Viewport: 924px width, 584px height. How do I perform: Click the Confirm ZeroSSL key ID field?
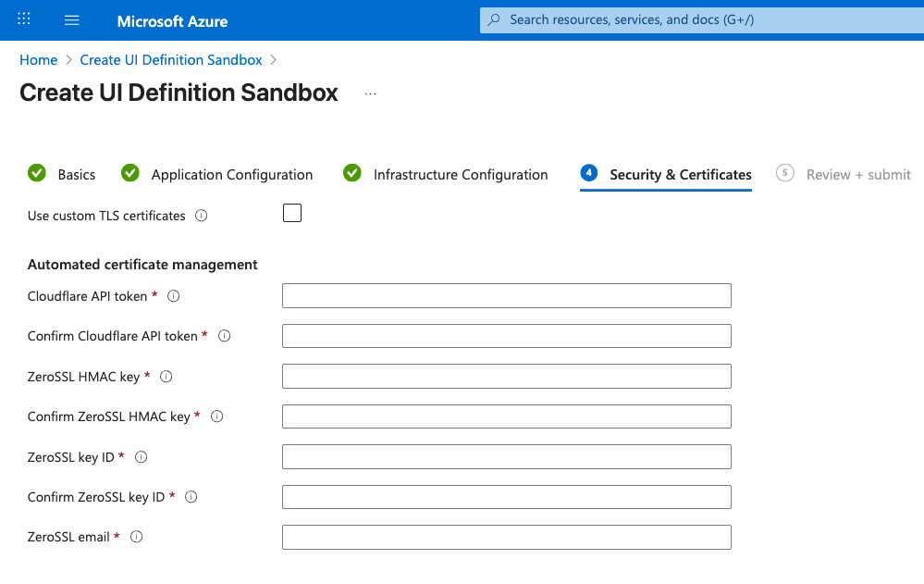(507, 497)
